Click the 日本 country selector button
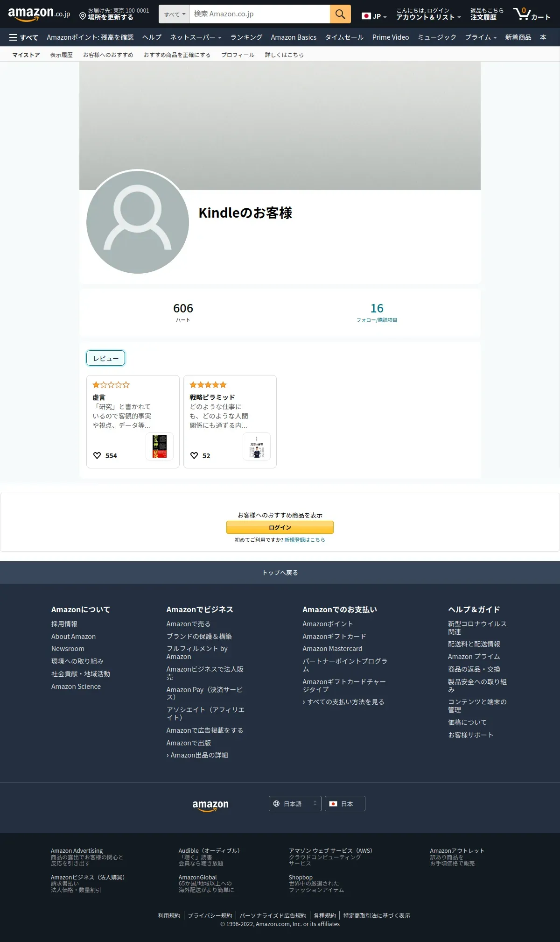Image resolution: width=560 pixels, height=942 pixels. coord(345,804)
